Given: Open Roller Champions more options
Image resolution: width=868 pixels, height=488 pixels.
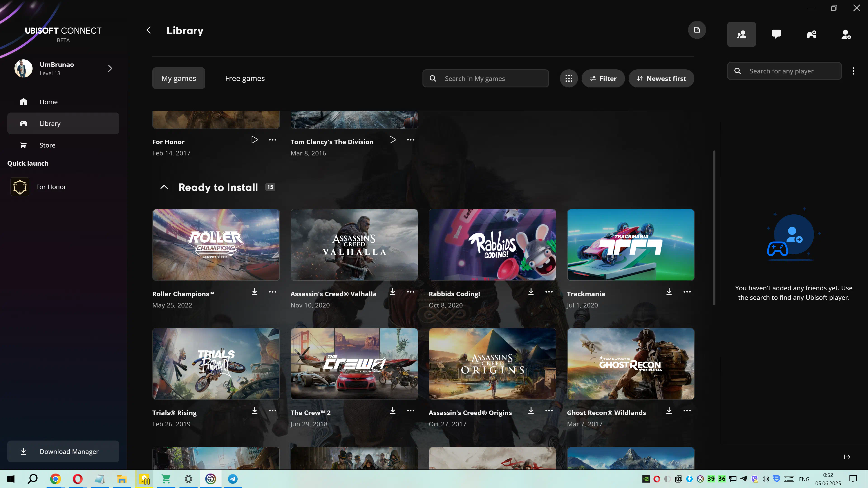Looking at the screenshot, I should tap(273, 292).
